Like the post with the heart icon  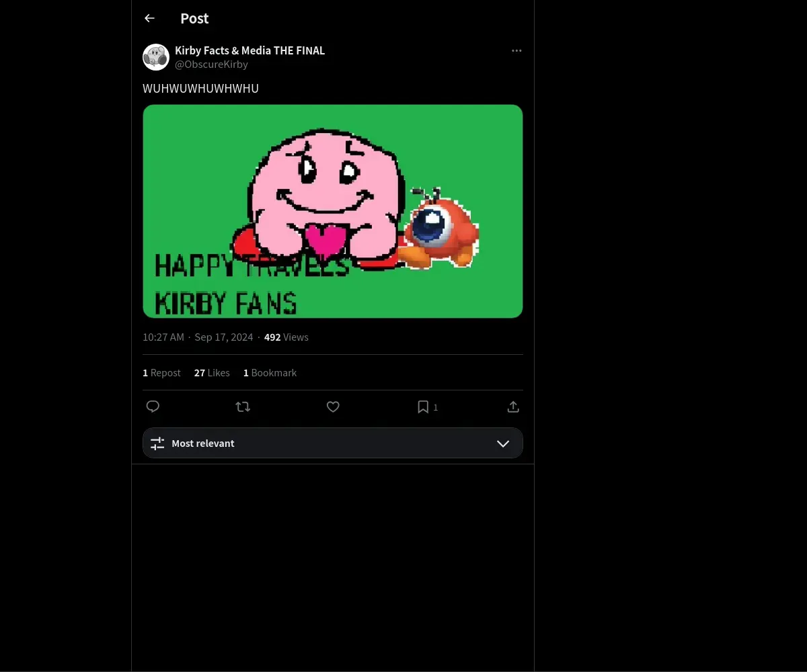point(333,407)
